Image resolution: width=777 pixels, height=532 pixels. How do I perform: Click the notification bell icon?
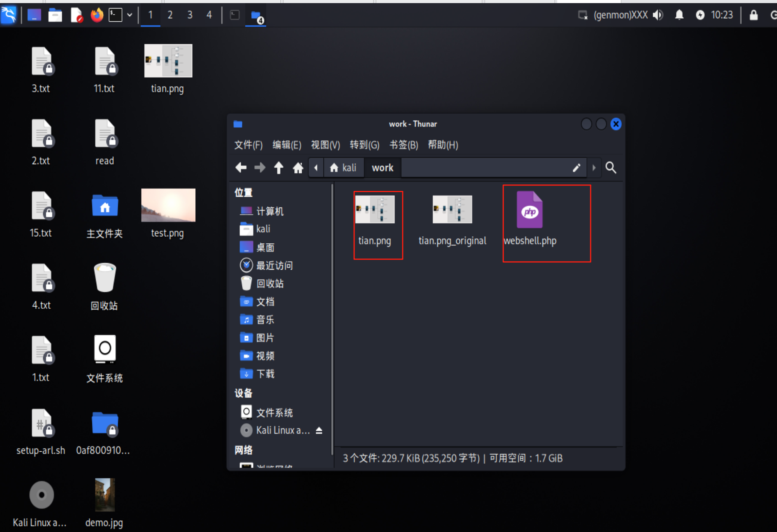click(x=679, y=15)
